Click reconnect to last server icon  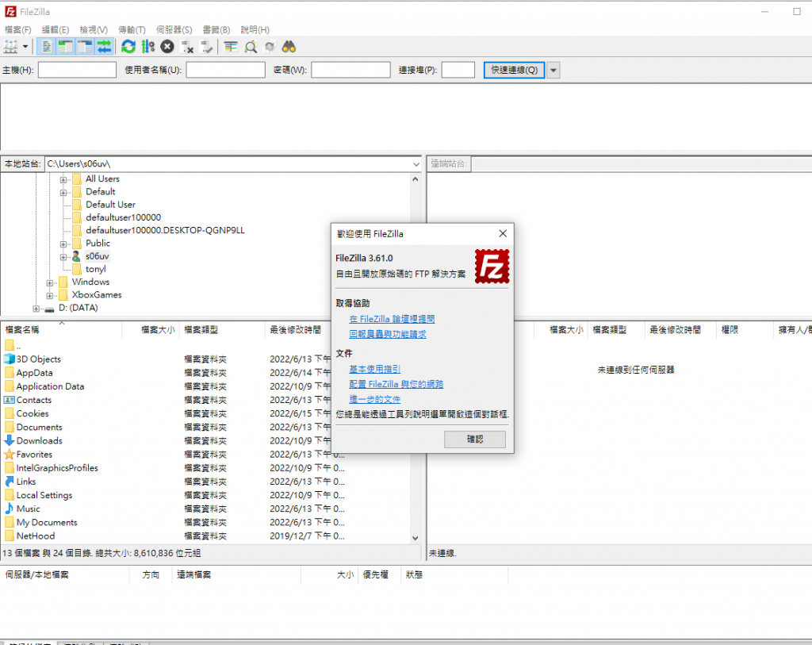tap(206, 47)
